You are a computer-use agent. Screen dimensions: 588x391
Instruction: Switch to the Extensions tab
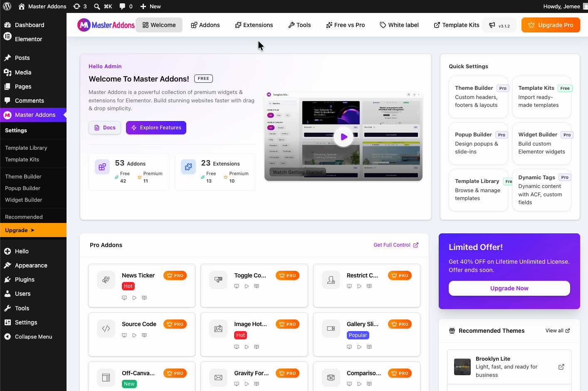pyautogui.click(x=254, y=25)
